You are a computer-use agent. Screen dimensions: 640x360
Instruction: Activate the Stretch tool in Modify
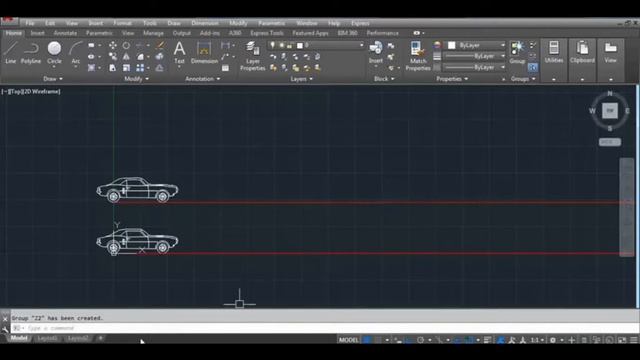point(113,68)
